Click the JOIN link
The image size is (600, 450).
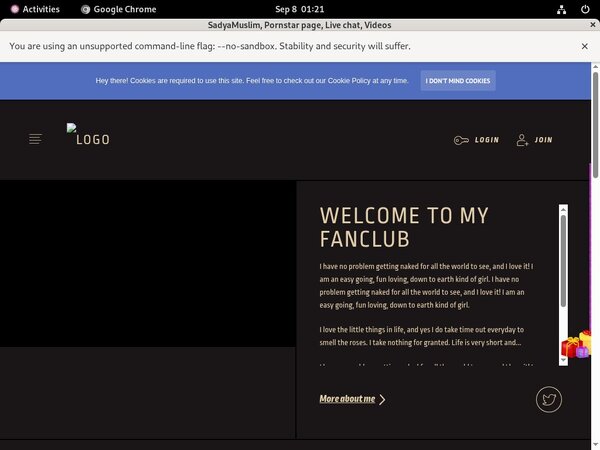543,140
